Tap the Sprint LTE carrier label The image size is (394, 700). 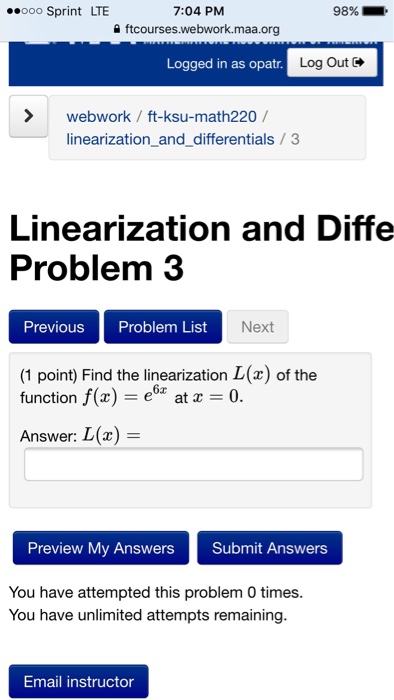tap(78, 11)
